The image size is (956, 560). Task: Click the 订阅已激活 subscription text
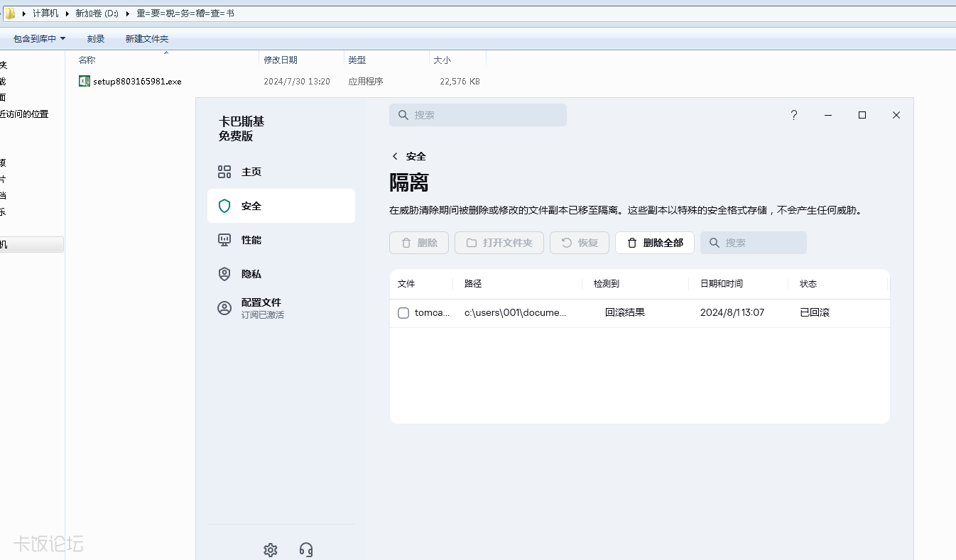263,315
